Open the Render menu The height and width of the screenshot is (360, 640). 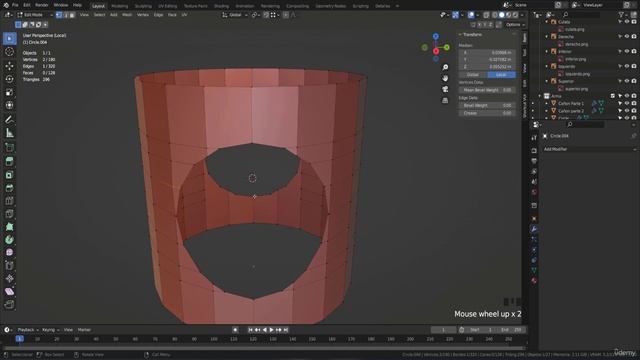(x=42, y=5)
